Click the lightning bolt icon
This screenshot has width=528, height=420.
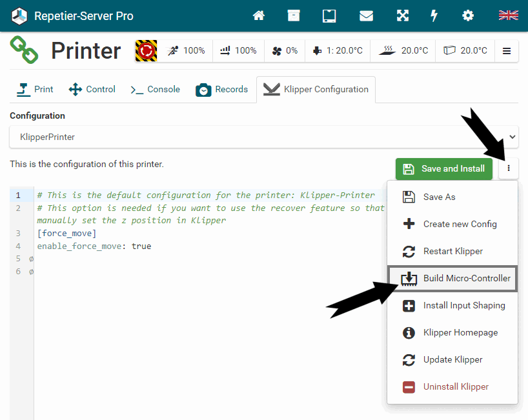point(434,15)
